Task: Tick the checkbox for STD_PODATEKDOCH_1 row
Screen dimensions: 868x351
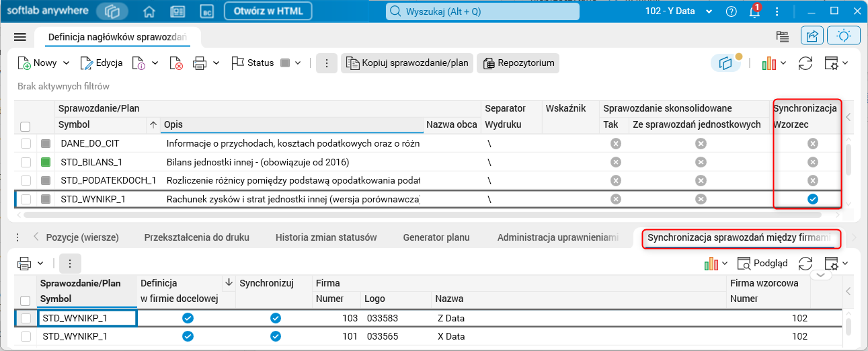Action: pyautogui.click(x=26, y=180)
